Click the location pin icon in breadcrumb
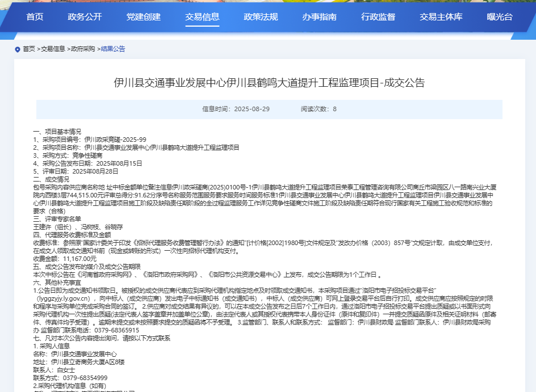This screenshot has width=536, height=392. click(x=18, y=49)
